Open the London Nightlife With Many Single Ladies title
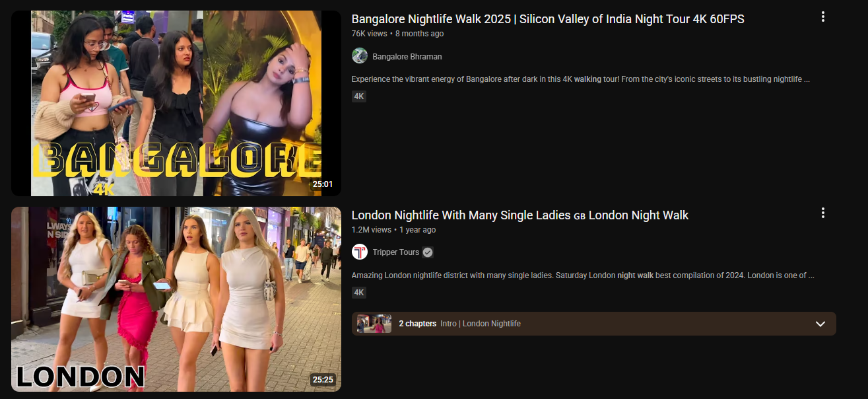Viewport: 868px width, 399px height. [x=519, y=215]
